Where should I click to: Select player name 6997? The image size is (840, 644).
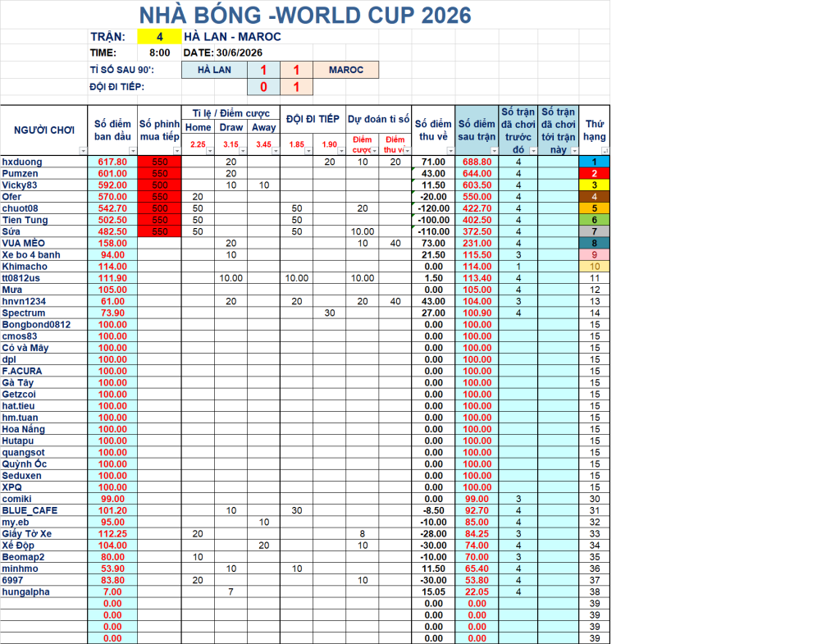tap(12, 581)
